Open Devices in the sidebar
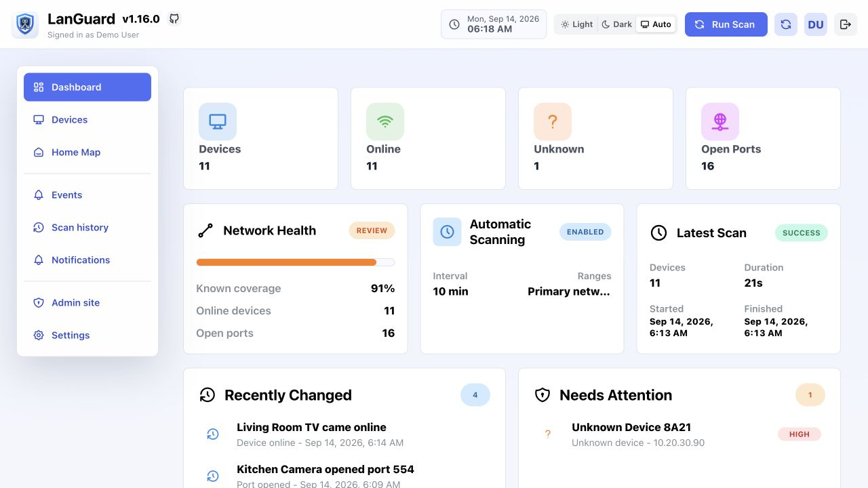The width and height of the screenshot is (868, 488). coord(87,119)
